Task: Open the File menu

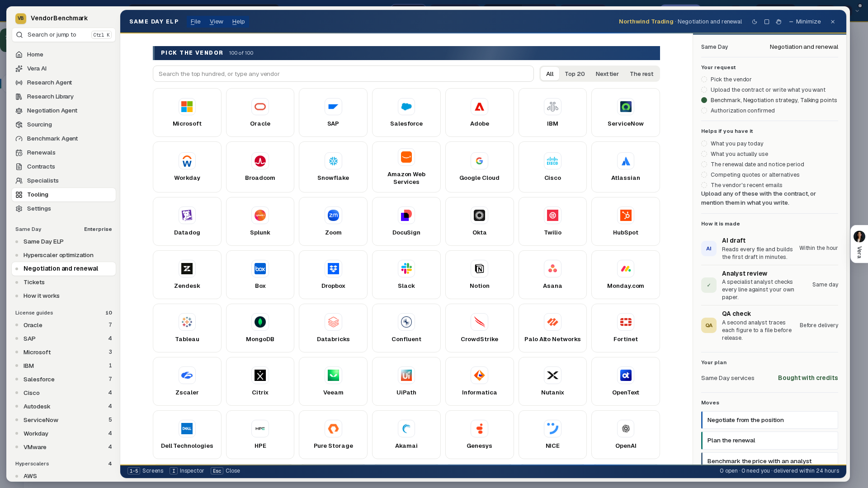Action: point(195,22)
